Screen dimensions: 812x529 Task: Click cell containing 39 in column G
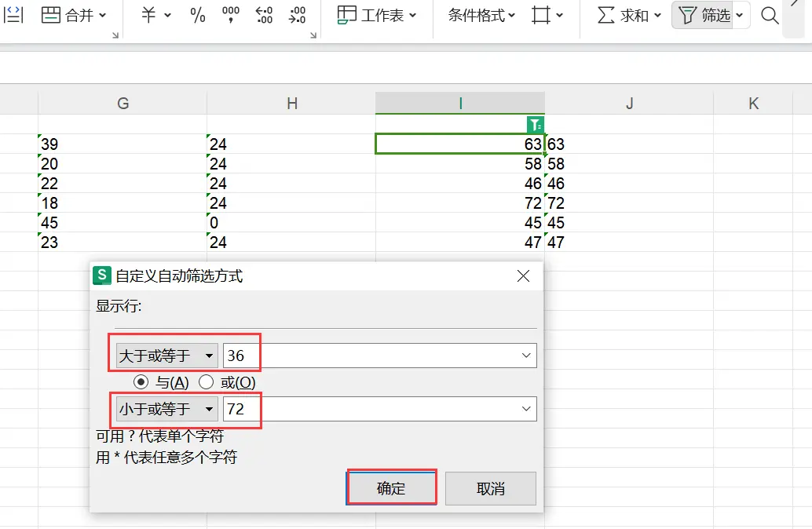(x=123, y=144)
